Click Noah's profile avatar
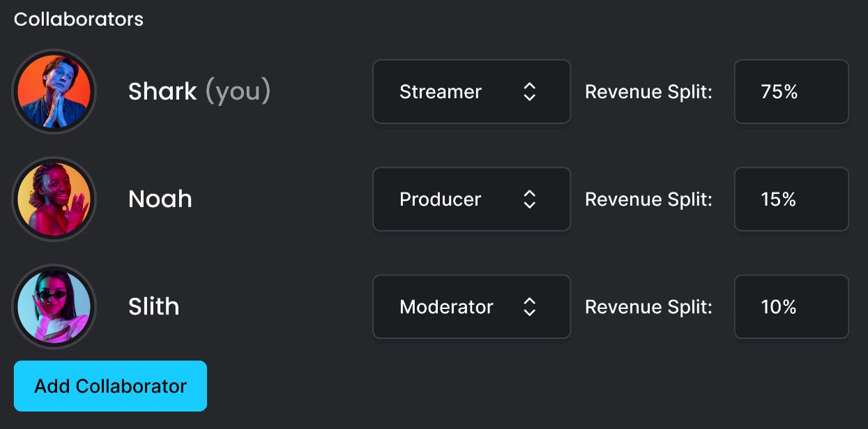This screenshot has height=429, width=868. (54, 200)
